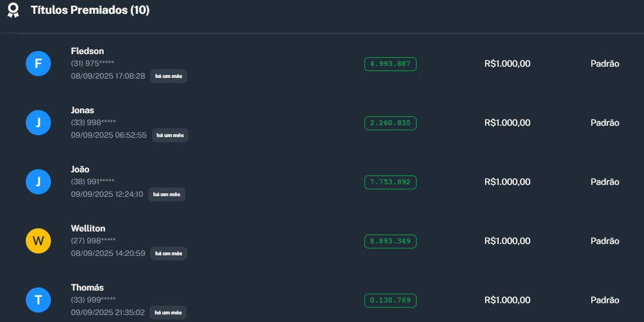The height and width of the screenshot is (322, 644).
Task: Select ticket badge 7.753.892
Action: coord(390,182)
